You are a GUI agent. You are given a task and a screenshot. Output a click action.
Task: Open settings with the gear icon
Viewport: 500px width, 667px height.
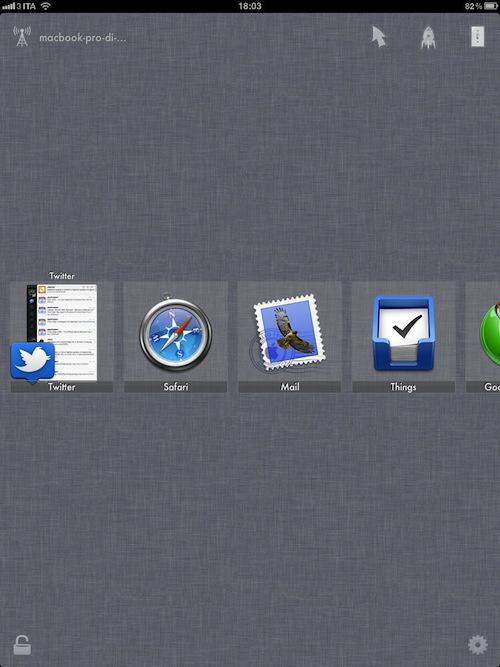[477, 645]
